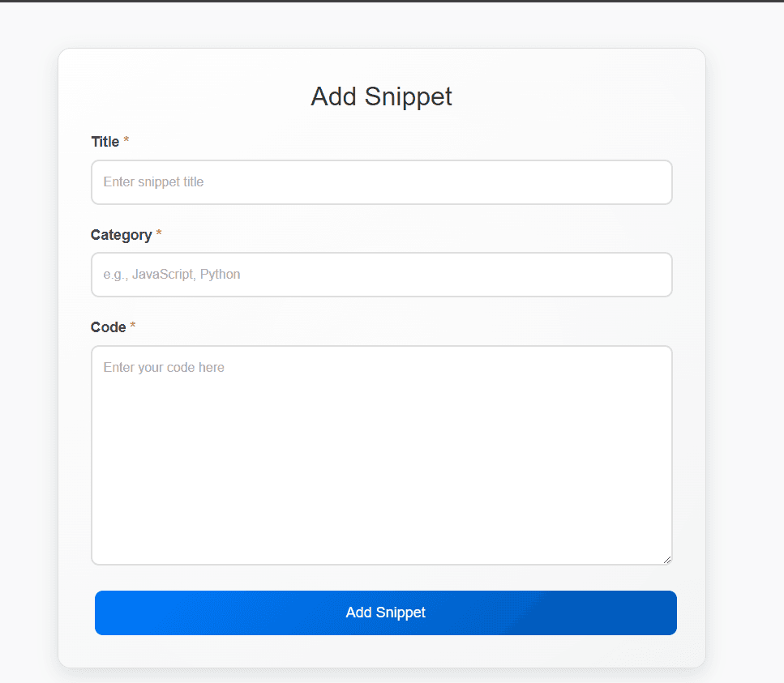Click the "e.g., JavaScript, Python" placeholder text
784x683 pixels.
click(x=172, y=275)
